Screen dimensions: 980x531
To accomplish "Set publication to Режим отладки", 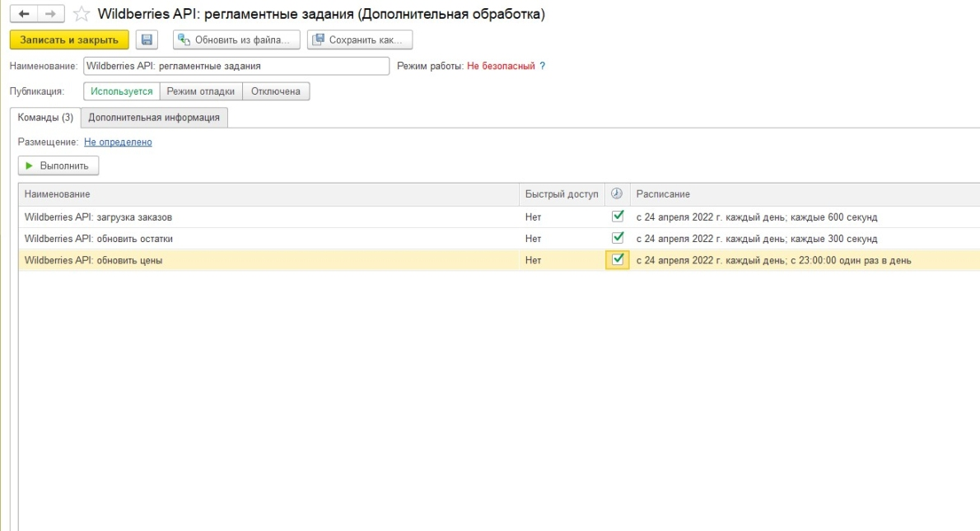I will click(x=201, y=91).
